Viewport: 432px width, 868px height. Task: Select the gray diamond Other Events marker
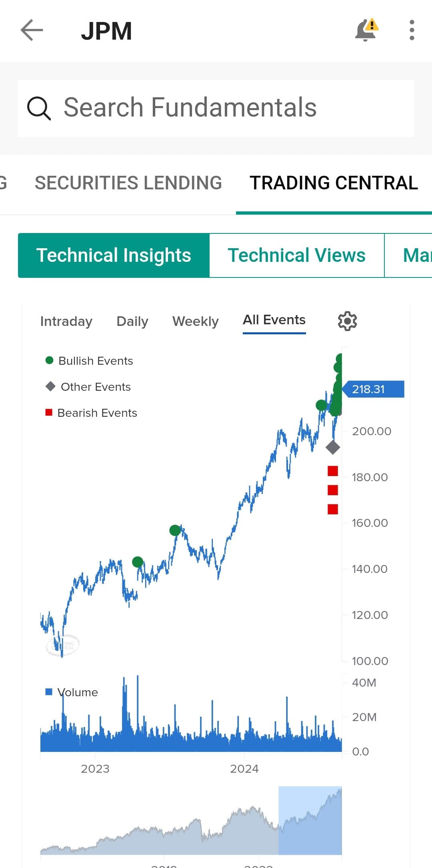pos(333,448)
